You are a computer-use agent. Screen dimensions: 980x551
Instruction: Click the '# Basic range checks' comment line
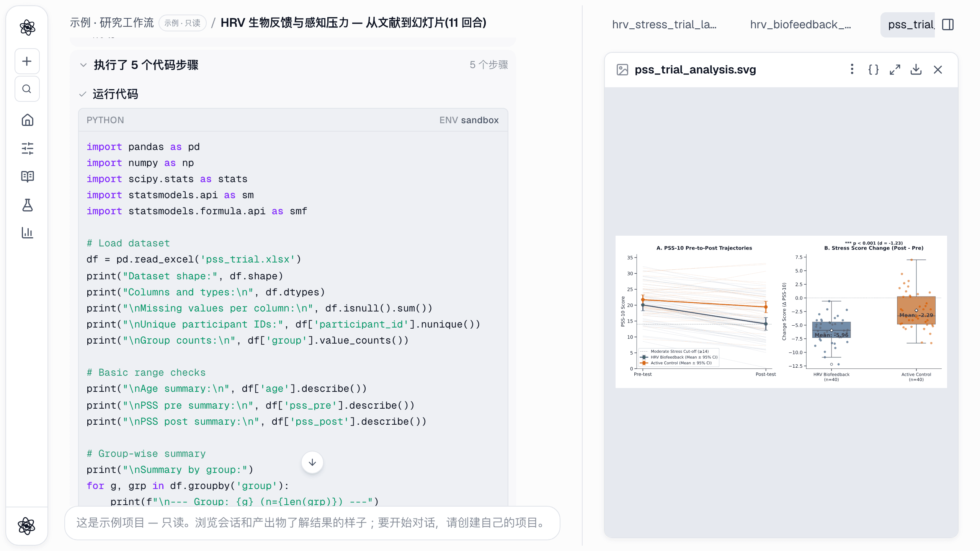click(x=146, y=373)
